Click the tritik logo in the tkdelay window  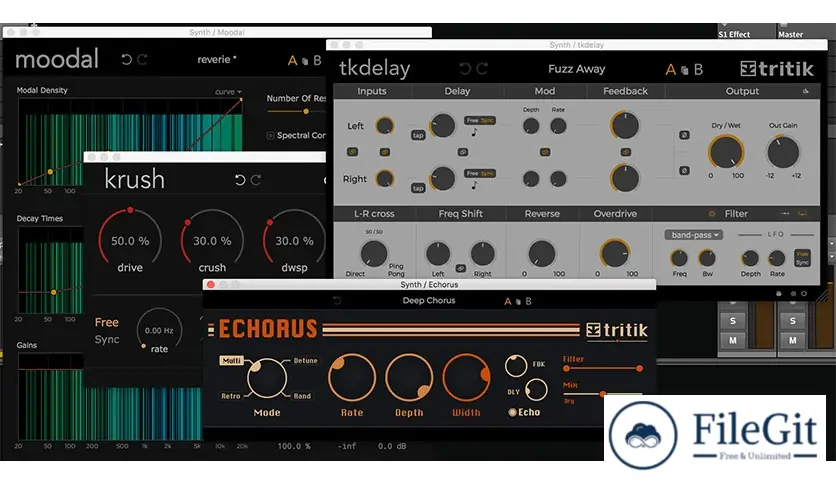[x=777, y=69]
